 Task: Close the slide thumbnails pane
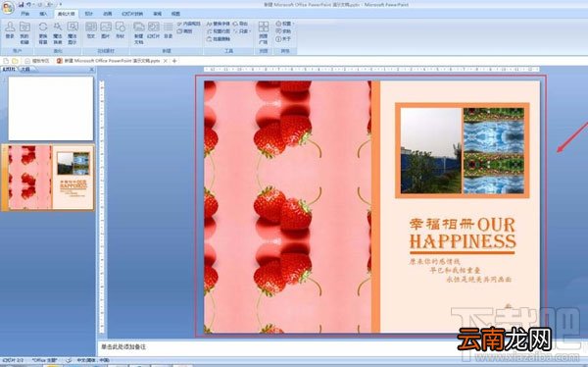click(x=92, y=70)
